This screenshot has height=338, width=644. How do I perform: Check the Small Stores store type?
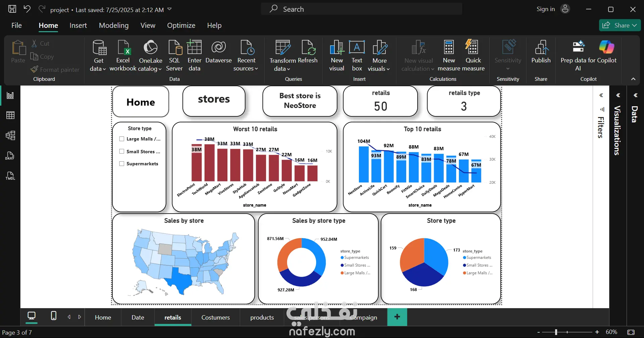[x=122, y=151]
